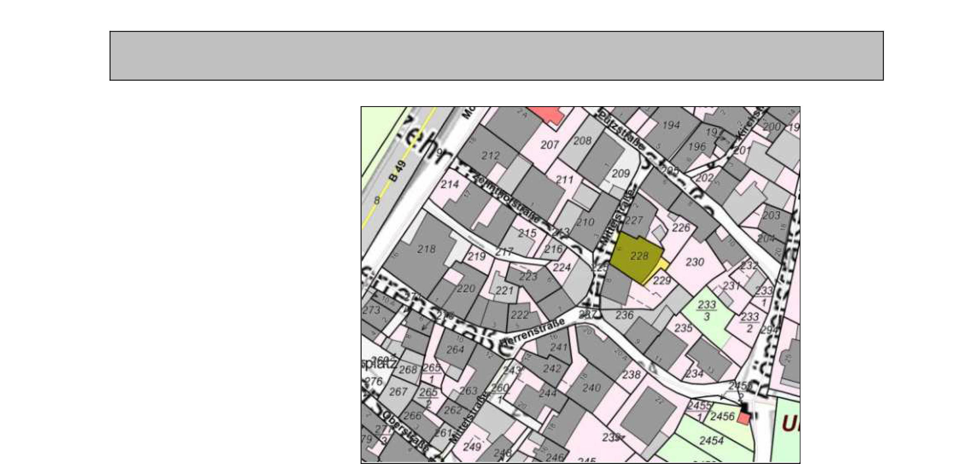Click parcel number 267
This screenshot has height=464, width=980.
pos(398,392)
